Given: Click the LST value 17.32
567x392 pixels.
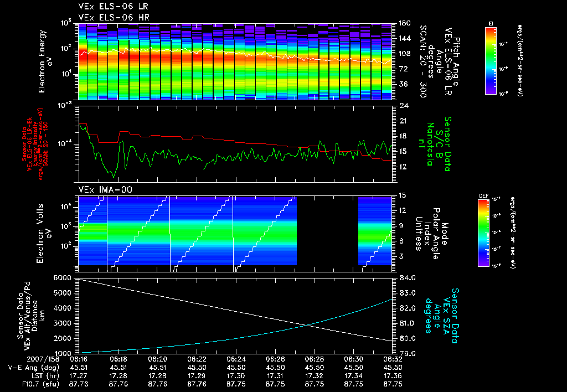Looking at the screenshot, I should tap(315, 376).
